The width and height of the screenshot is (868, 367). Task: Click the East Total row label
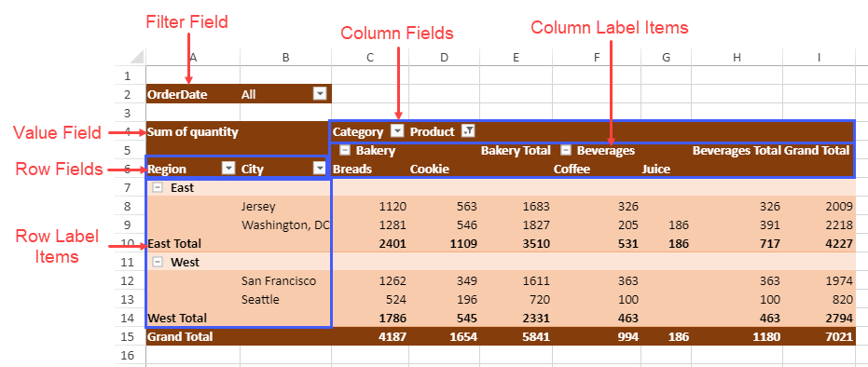pos(174,243)
